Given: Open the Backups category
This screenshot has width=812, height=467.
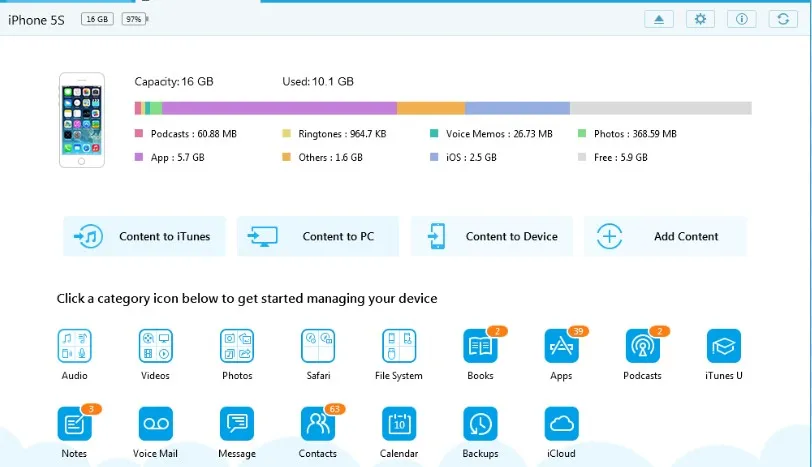Looking at the screenshot, I should (480, 424).
